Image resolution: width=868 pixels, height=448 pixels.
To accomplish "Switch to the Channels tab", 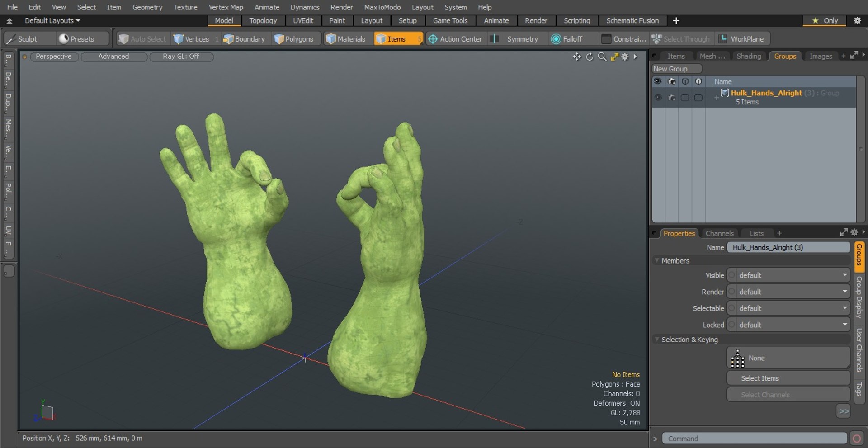I will 719,233.
